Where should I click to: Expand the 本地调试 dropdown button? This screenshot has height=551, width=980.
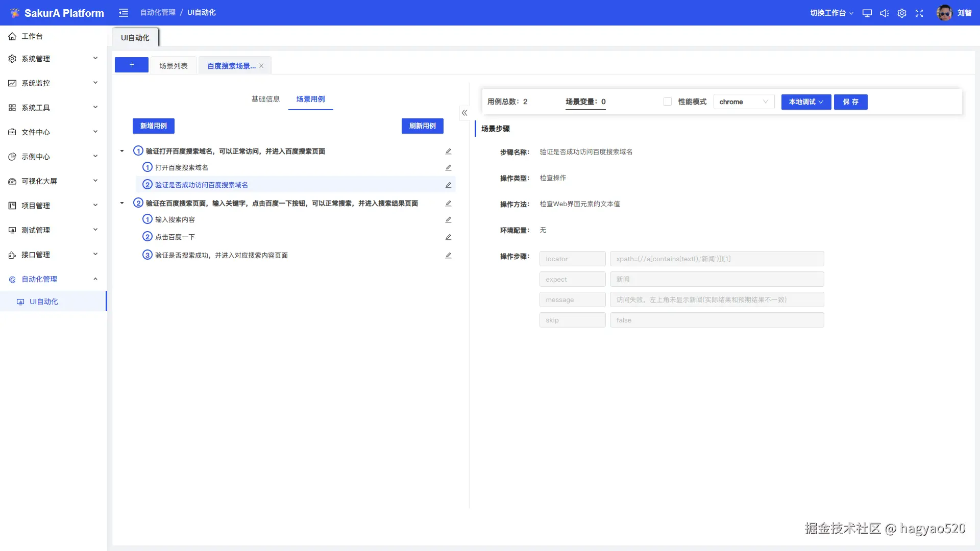806,102
